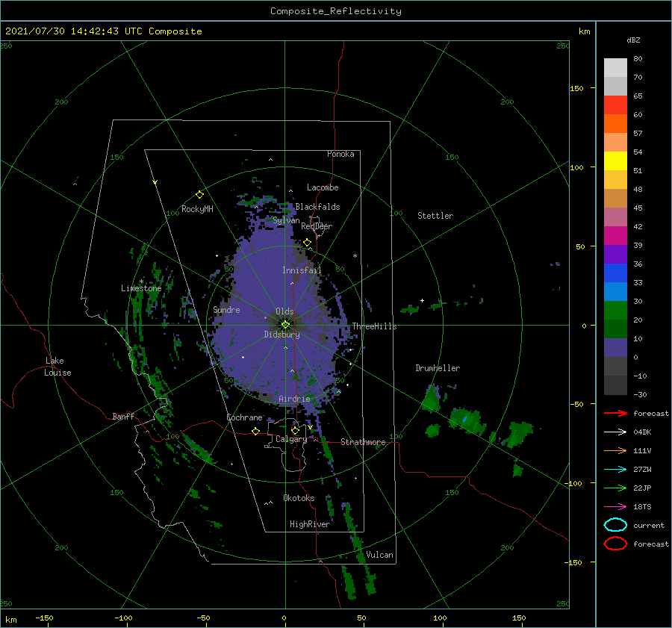
Task: Click the yellow diamond marker beside RockyMH
Action: coord(199,195)
